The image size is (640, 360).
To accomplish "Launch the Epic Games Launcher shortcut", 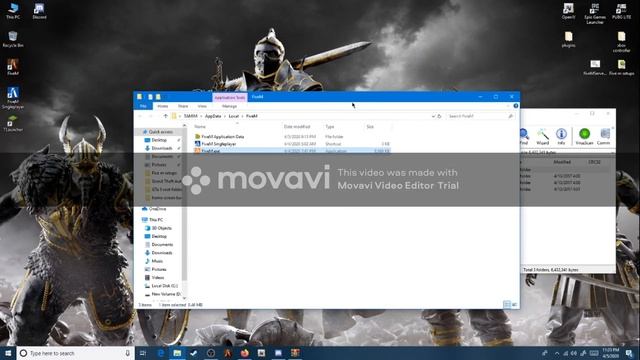I will (595, 13).
